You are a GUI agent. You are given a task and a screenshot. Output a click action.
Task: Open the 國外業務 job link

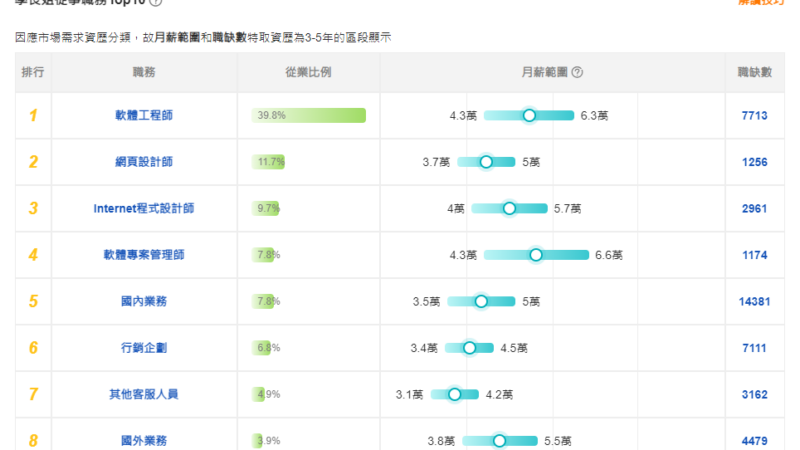pyautogui.click(x=143, y=440)
